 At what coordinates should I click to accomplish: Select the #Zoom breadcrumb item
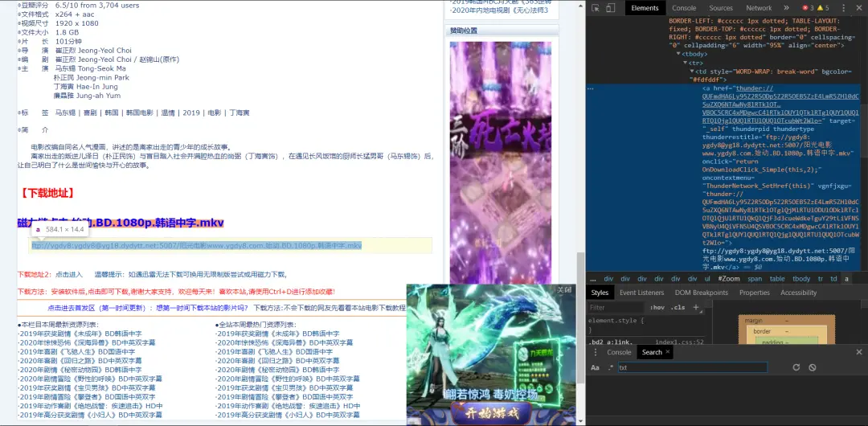tap(729, 279)
